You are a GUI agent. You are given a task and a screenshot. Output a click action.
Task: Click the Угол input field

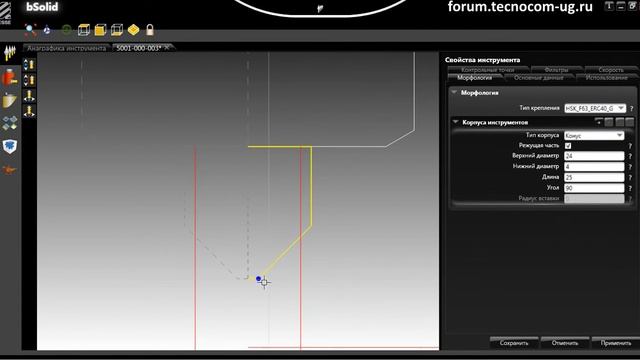coord(594,188)
